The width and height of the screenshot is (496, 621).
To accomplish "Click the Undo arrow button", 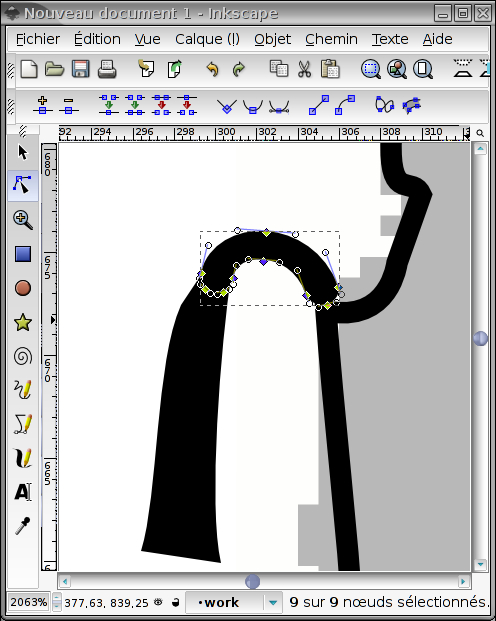I will (213, 69).
